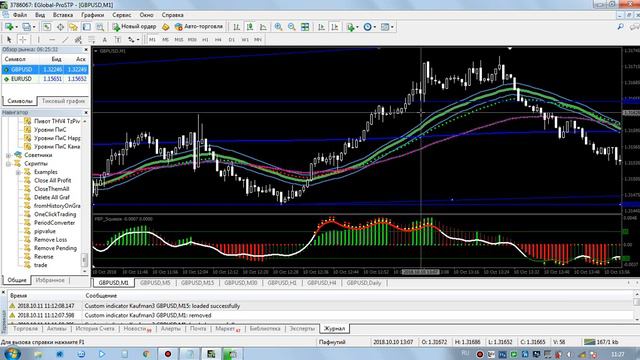Select the Text tool (A)
The image size is (640, 360).
tap(104, 40)
